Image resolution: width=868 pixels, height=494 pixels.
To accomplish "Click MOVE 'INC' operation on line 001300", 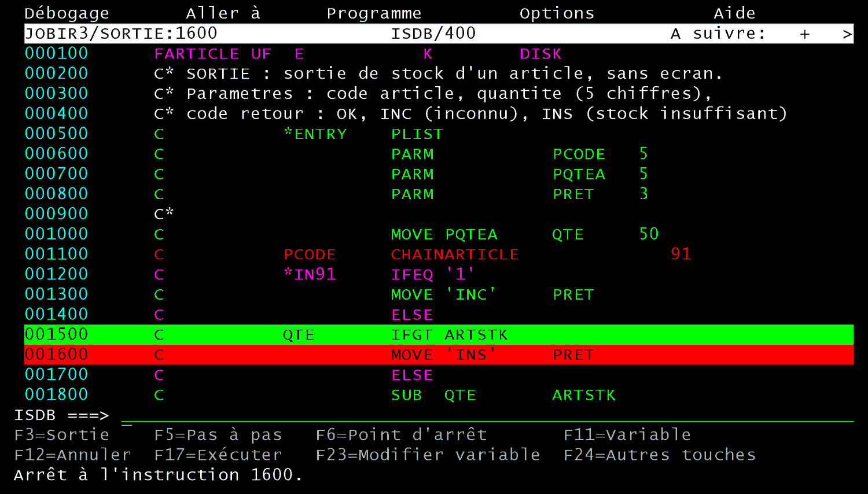I will (x=443, y=294).
